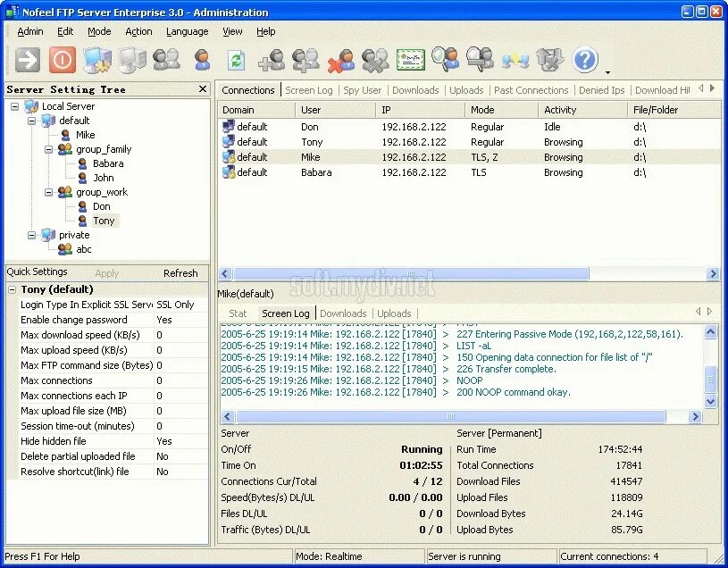Screen dimensions: 728x568
Task: Click the 200 NOOP command okay log line
Action: [x=396, y=393]
